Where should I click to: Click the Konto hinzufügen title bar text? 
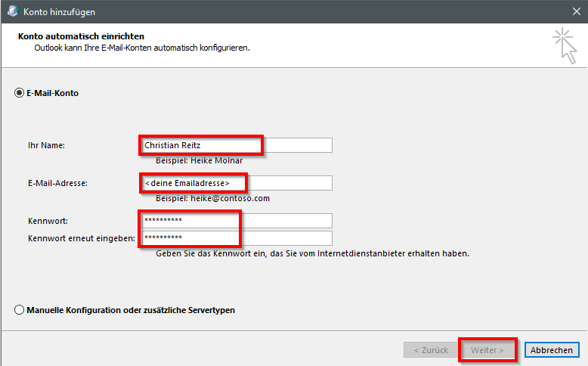(x=59, y=12)
